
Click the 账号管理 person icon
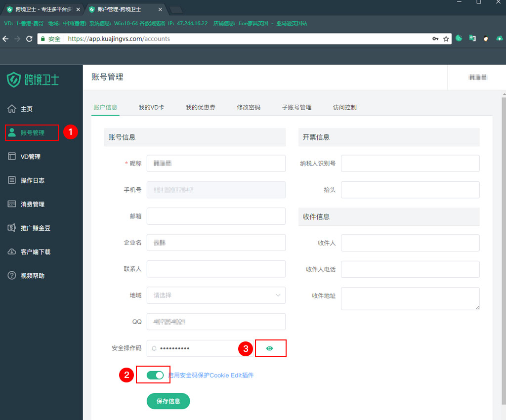pos(12,132)
